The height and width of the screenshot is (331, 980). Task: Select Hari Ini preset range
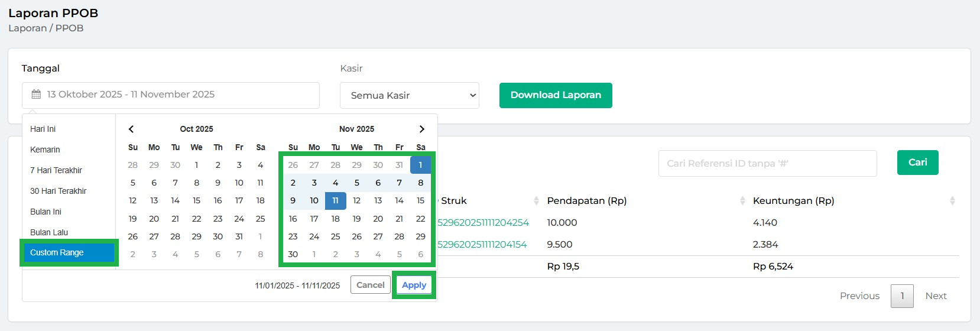coord(43,129)
